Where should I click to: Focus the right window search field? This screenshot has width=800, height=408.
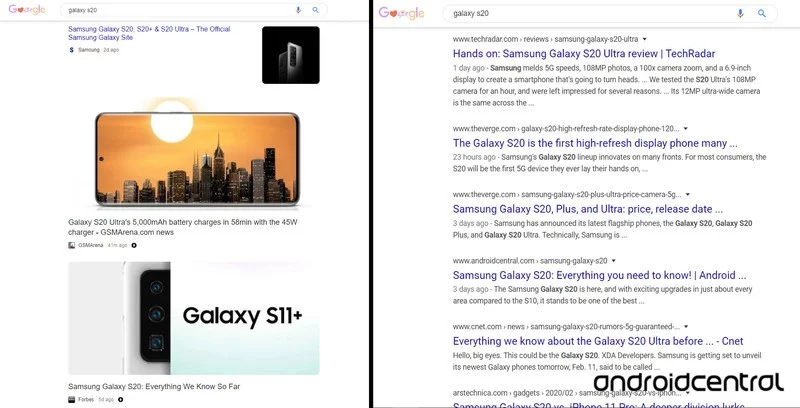click(x=610, y=14)
